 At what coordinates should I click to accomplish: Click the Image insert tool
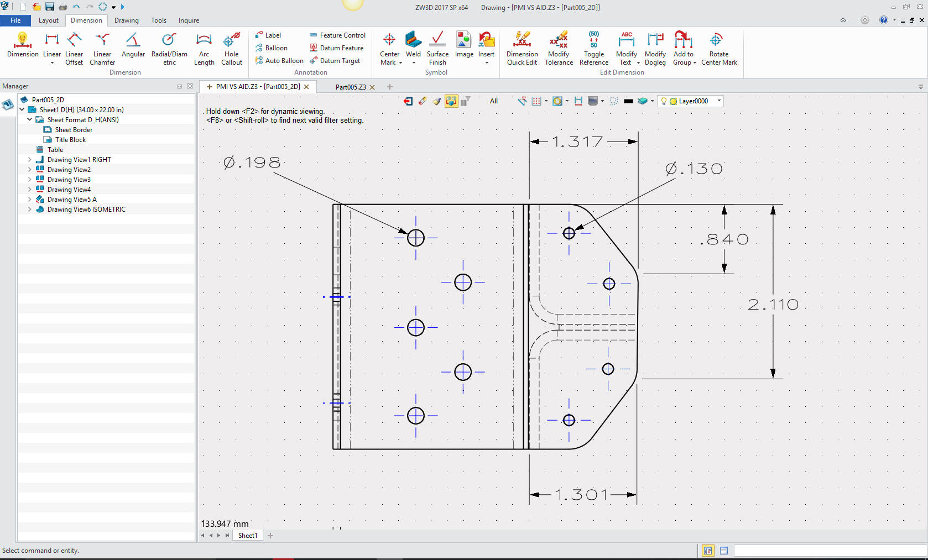click(464, 45)
